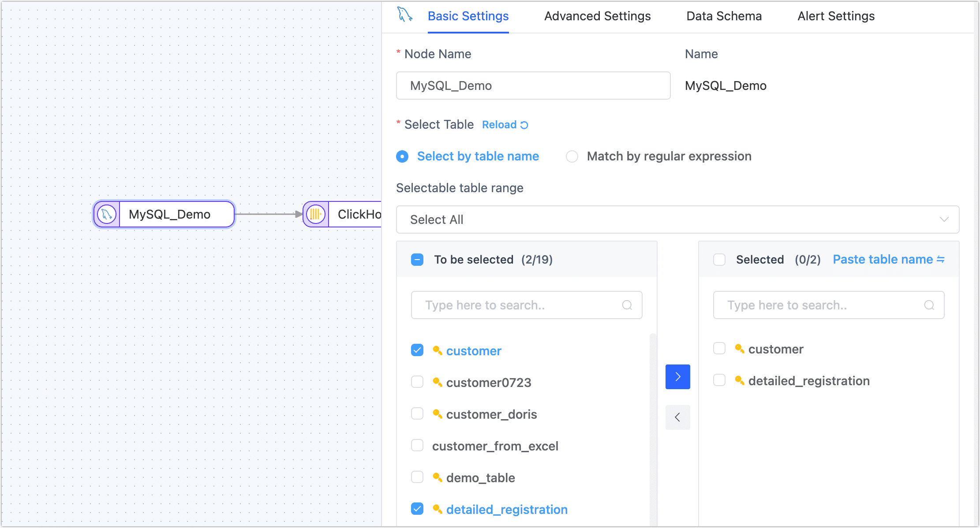Click the left arrow to remove tables

[x=677, y=417]
